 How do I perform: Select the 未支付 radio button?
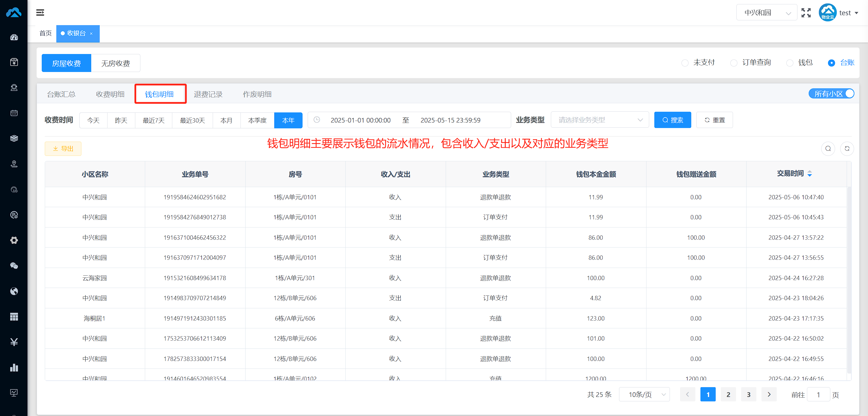pyautogui.click(x=685, y=63)
